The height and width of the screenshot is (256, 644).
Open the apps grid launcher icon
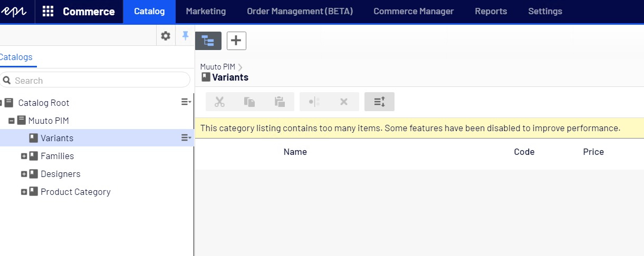pos(48,11)
